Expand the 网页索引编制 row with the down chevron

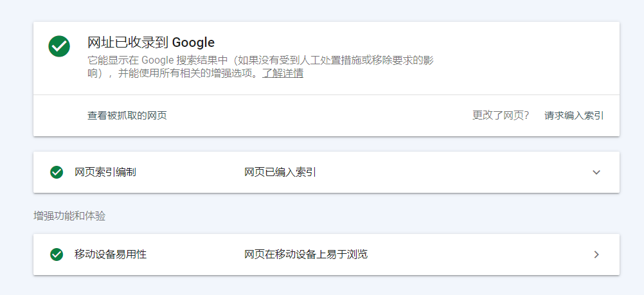point(596,172)
